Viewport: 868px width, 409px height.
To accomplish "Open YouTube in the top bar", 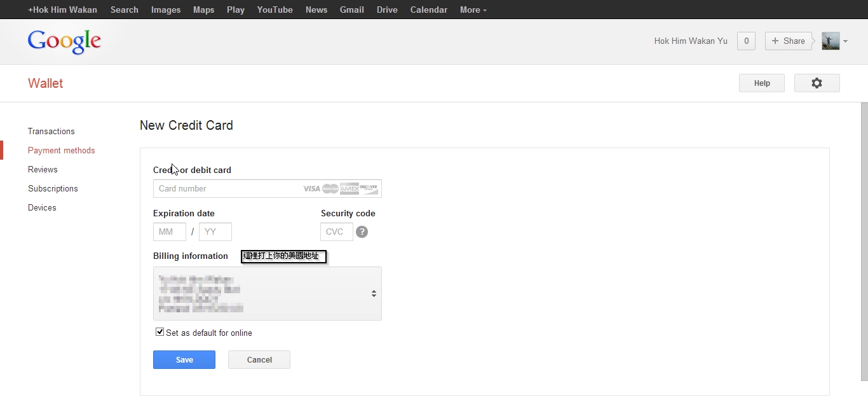I will coord(275,10).
